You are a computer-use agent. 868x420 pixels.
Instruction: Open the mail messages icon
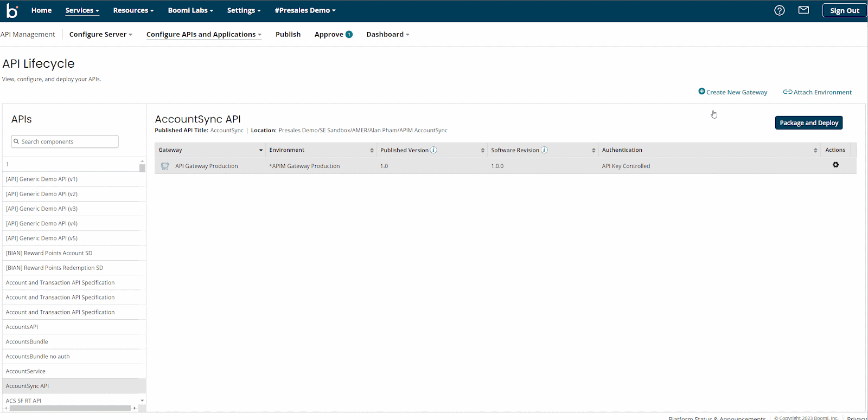pos(803,10)
